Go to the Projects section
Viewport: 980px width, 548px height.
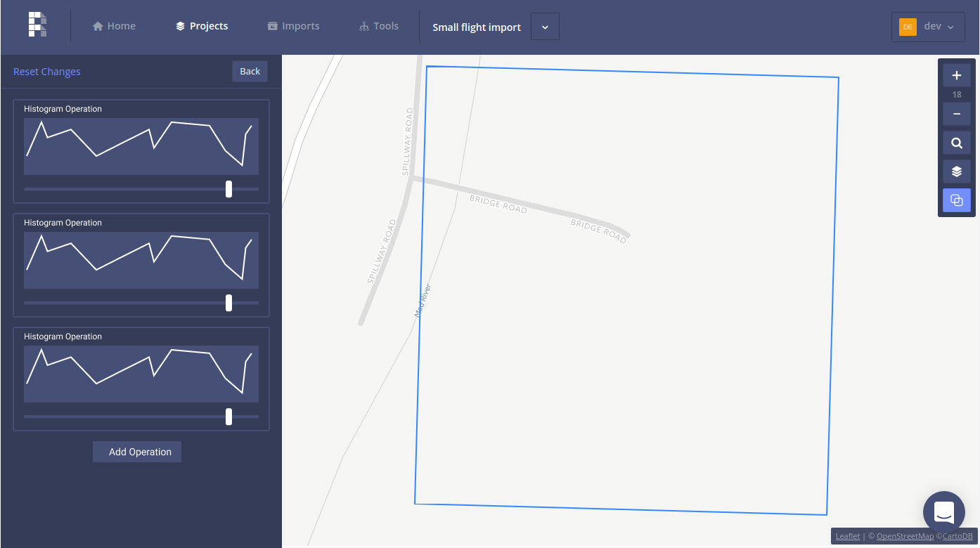point(202,26)
